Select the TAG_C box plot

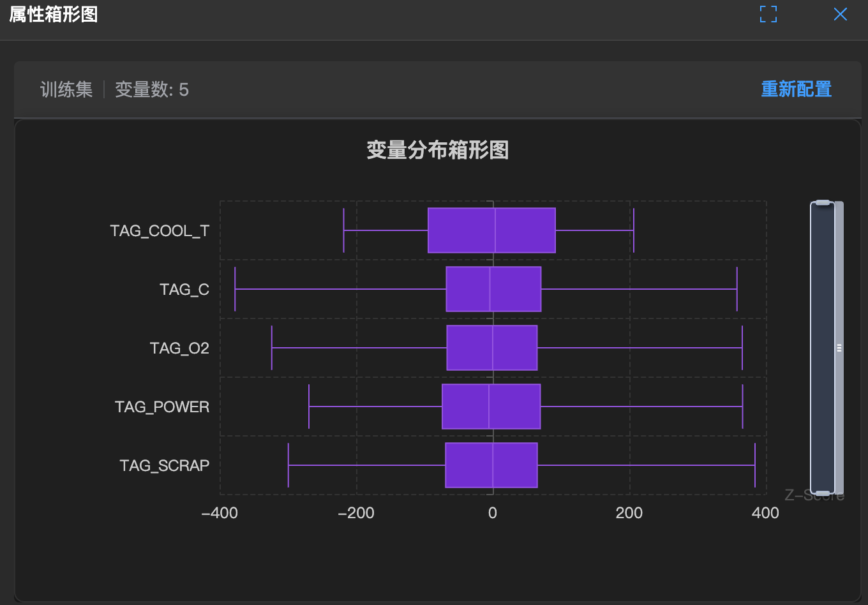[x=494, y=288]
